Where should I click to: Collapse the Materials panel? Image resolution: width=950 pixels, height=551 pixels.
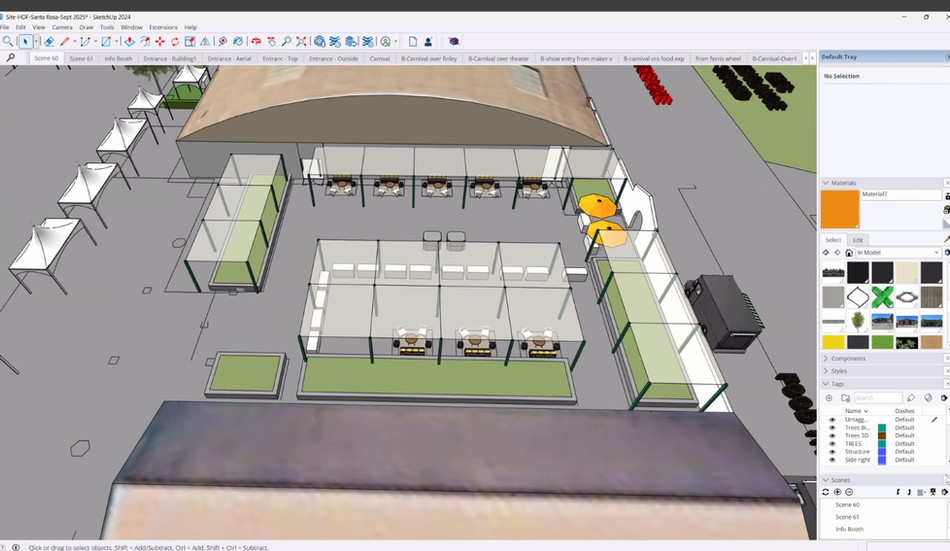825,182
